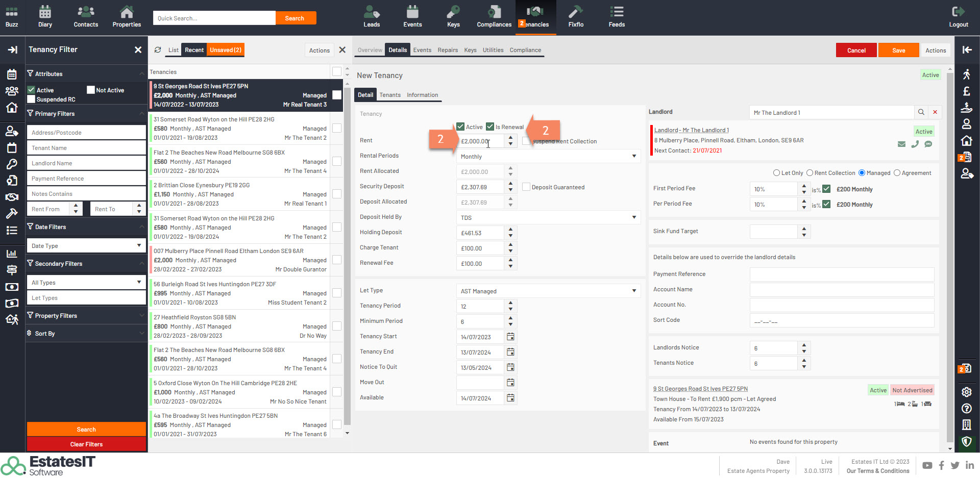Open the Rental Periods dropdown
Image resolution: width=980 pixels, height=478 pixels.
point(548,157)
